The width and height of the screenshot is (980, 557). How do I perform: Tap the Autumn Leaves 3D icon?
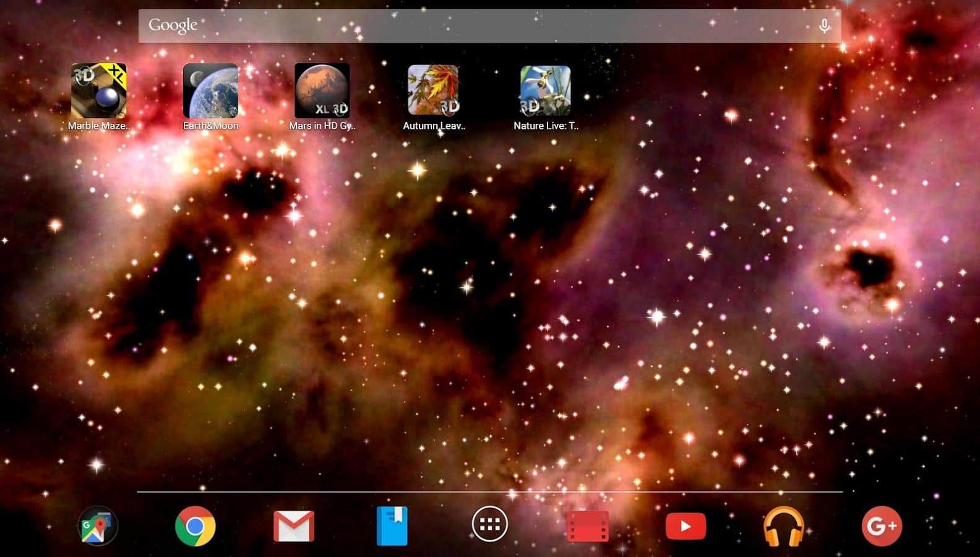434,91
